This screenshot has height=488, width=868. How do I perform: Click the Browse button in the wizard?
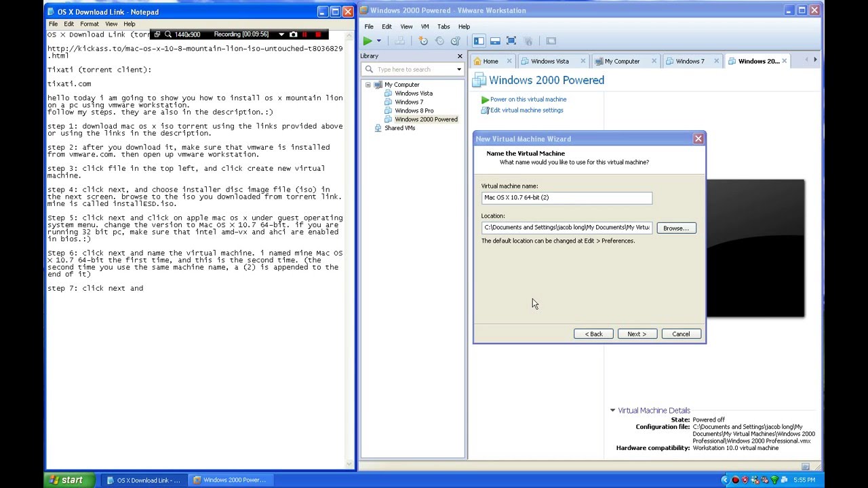pyautogui.click(x=676, y=228)
